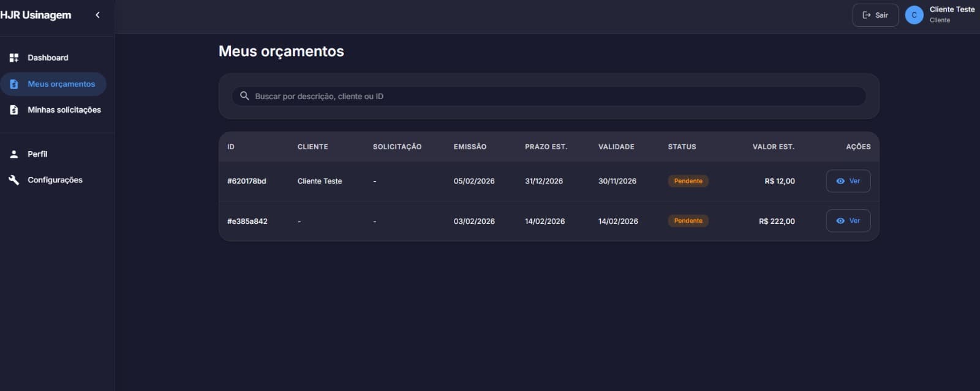Click Cliente Teste in the first row
The image size is (980, 391).
[x=320, y=181]
